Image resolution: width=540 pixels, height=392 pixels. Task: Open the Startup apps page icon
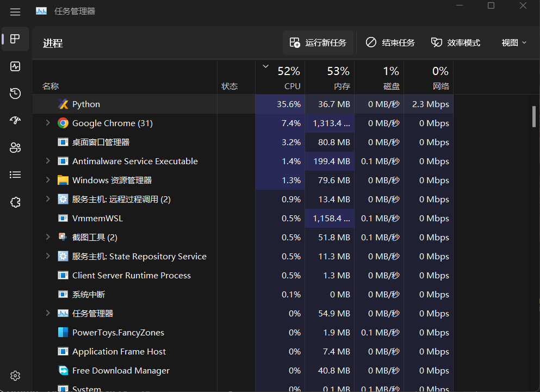(15, 120)
